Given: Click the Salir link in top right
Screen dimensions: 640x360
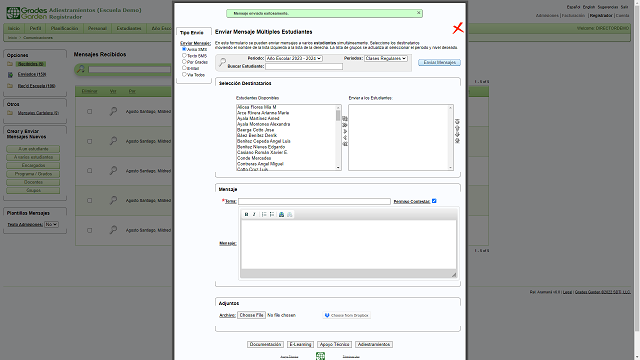Looking at the screenshot, I should [x=624, y=7].
